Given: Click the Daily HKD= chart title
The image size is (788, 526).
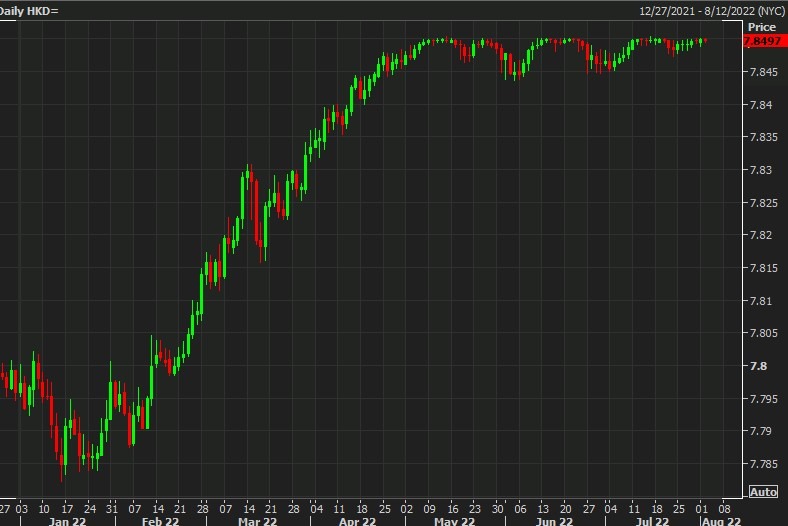Looking at the screenshot, I should 29,11.
